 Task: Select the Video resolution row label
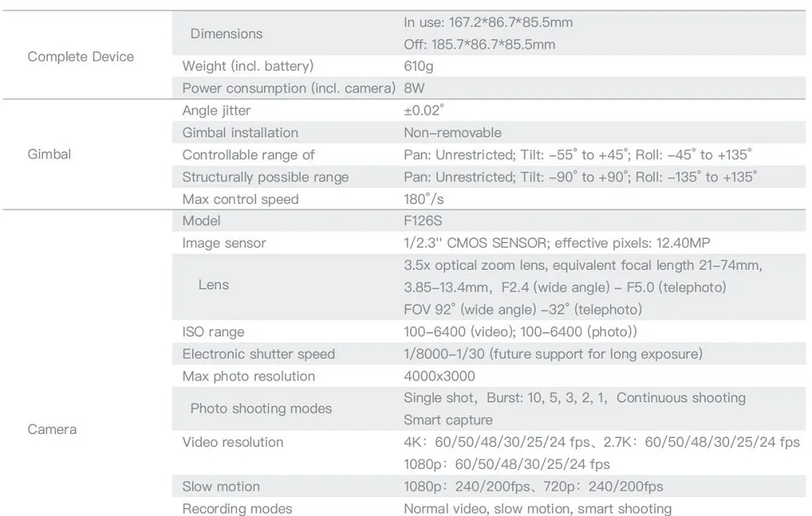(232, 442)
